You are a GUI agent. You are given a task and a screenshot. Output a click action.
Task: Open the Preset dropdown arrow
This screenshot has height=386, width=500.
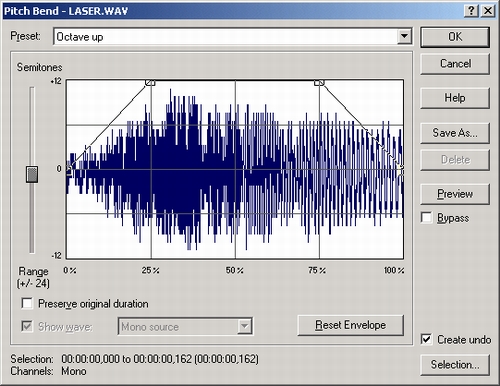click(404, 36)
